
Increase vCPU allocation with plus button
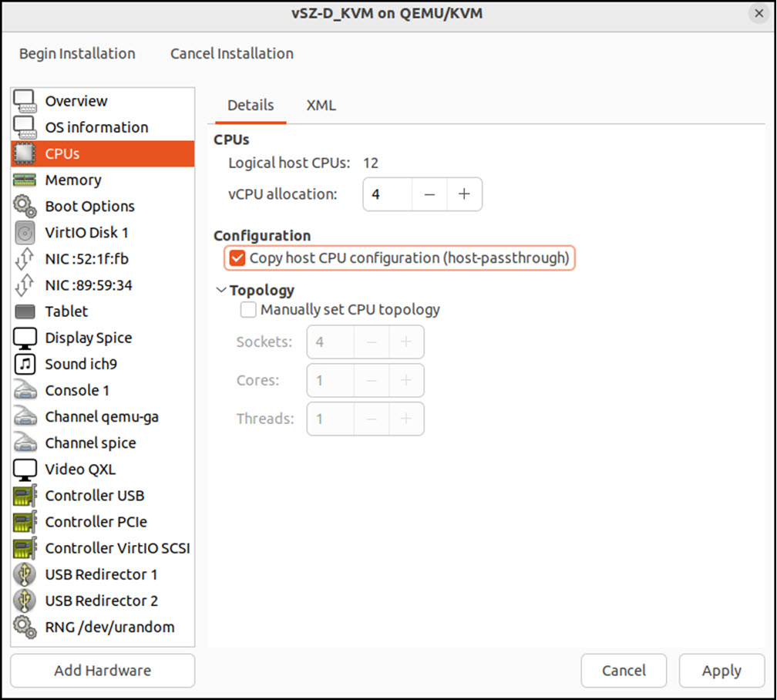[x=464, y=194]
